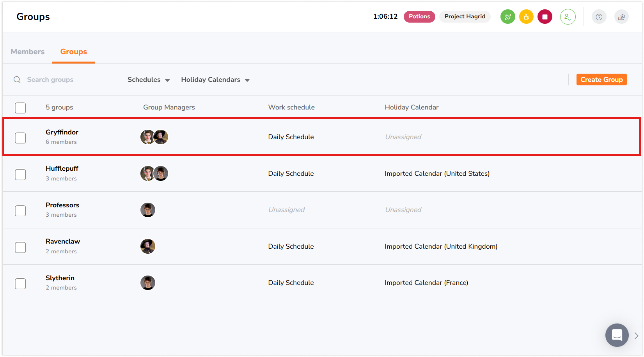This screenshot has width=644, height=357.
Task: Select the Gryffindor group checkbox
Action: 20,138
